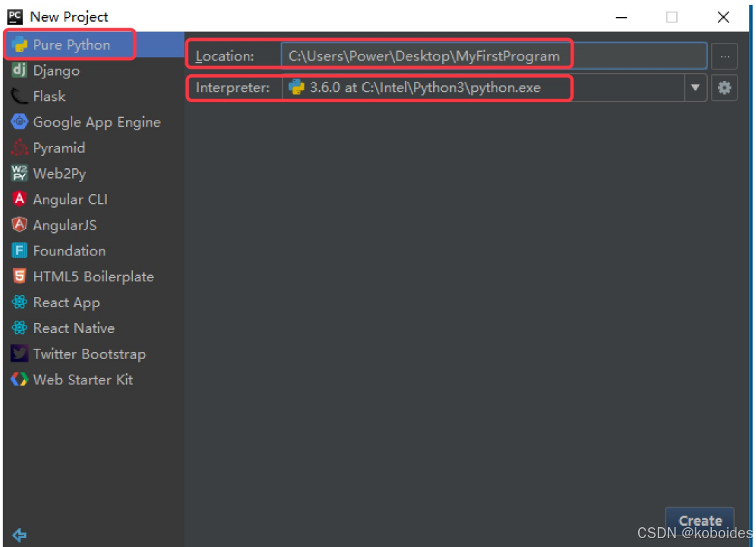Choose the AngularJS project type

tap(94, 225)
